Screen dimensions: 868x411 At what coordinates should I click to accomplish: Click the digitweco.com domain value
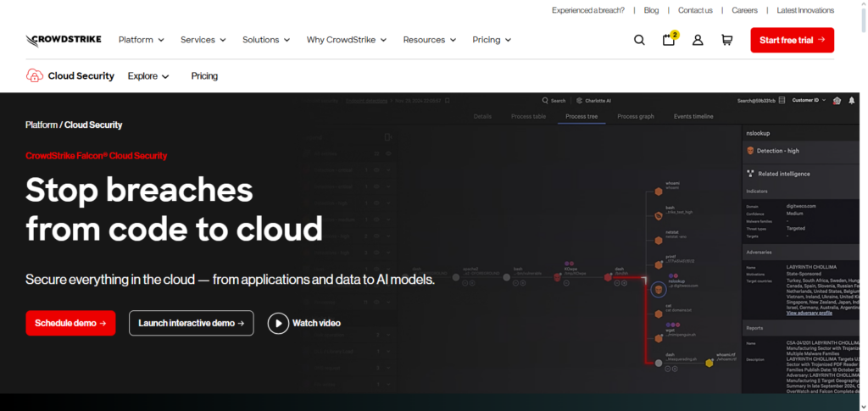[801, 206]
